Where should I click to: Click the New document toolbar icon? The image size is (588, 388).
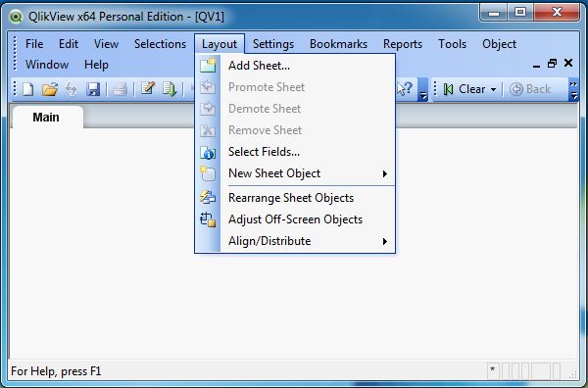[x=28, y=89]
